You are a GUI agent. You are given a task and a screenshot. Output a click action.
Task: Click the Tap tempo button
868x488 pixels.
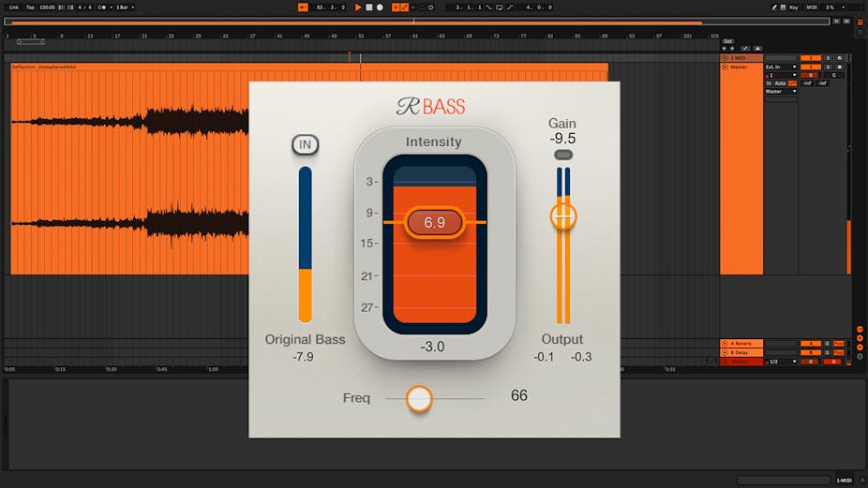coord(30,7)
